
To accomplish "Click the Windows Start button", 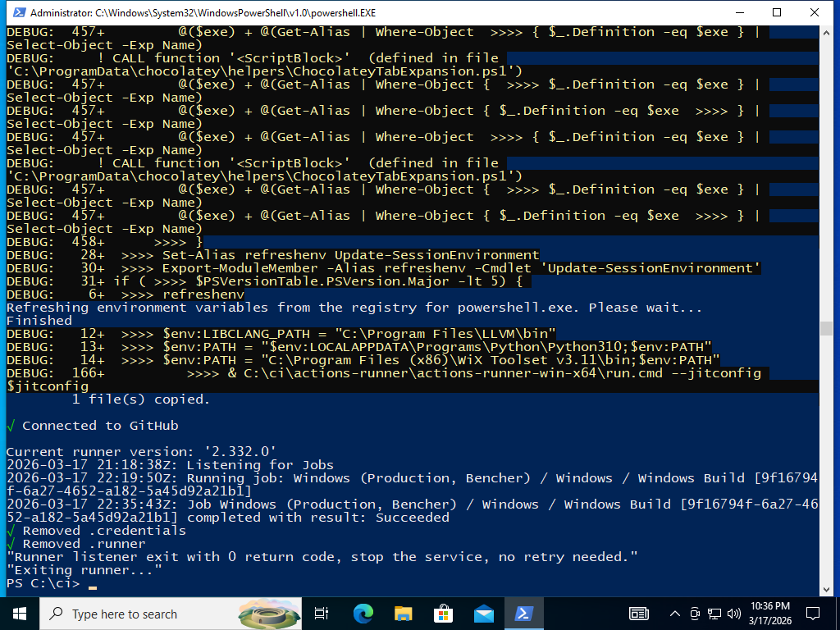I will 19,613.
